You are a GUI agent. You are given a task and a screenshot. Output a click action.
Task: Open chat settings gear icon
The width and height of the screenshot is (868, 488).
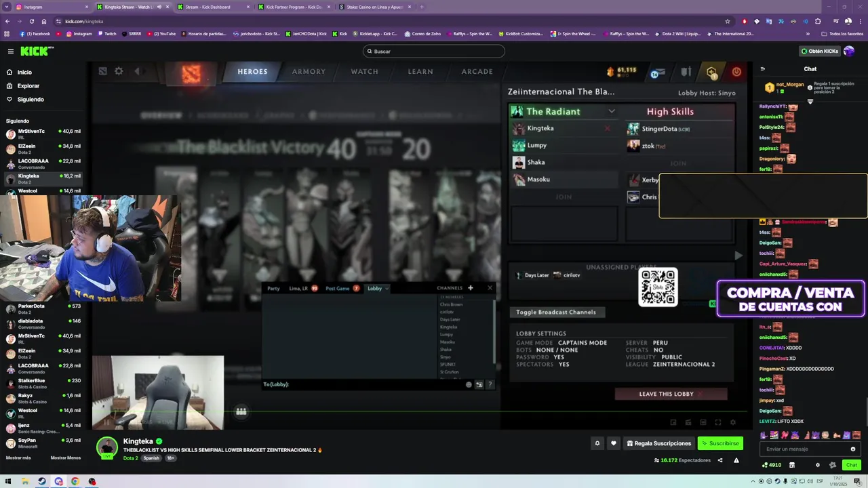[817, 465]
